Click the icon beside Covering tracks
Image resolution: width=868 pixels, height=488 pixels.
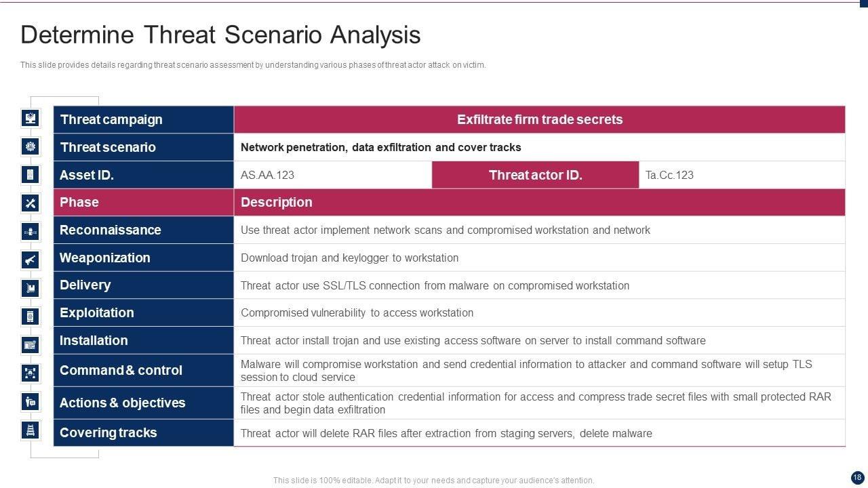coord(30,429)
